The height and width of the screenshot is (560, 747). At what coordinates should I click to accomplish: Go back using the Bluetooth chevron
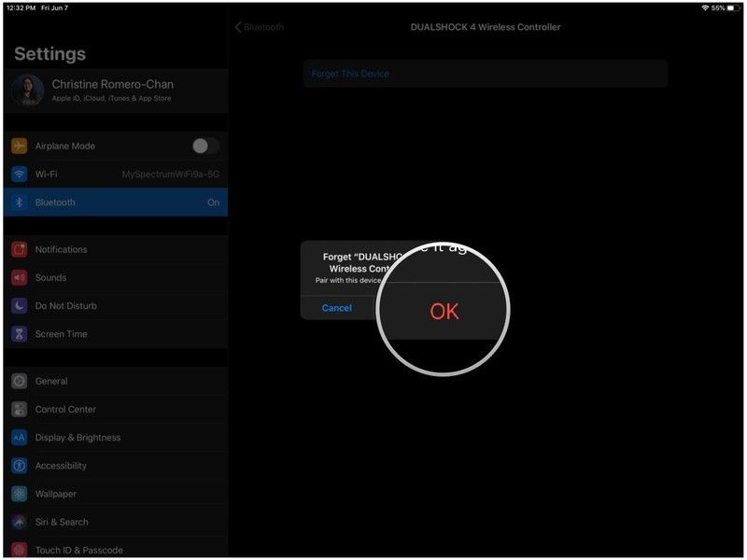pos(239,27)
